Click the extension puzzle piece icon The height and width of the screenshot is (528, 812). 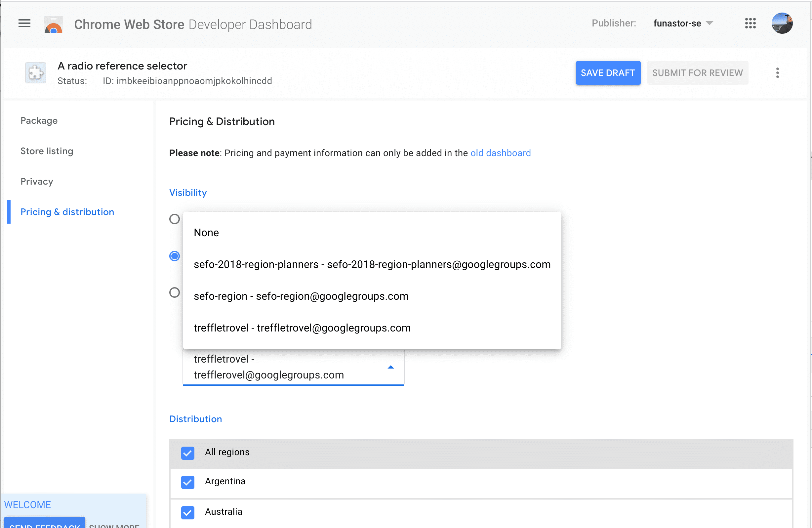35,72
